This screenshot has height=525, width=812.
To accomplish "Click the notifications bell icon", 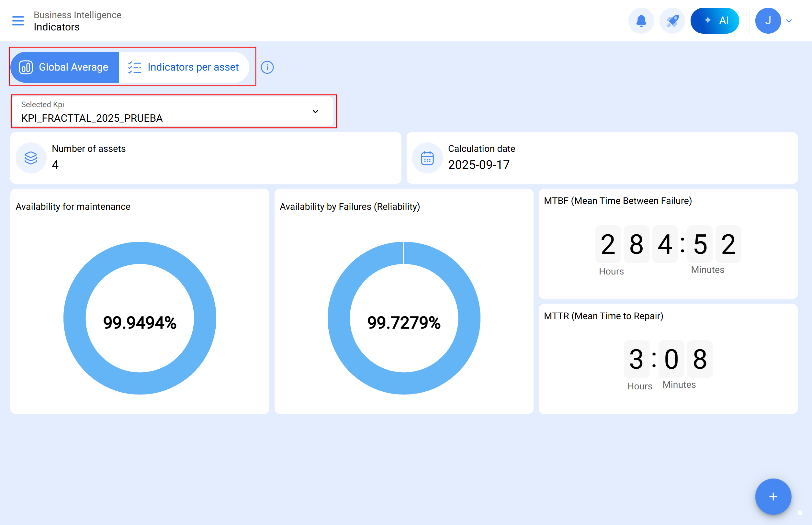I will point(641,21).
